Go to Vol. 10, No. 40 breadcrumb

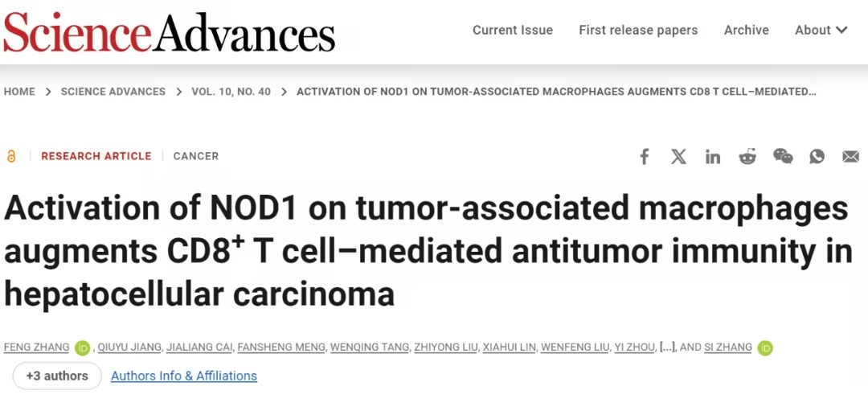pos(231,92)
